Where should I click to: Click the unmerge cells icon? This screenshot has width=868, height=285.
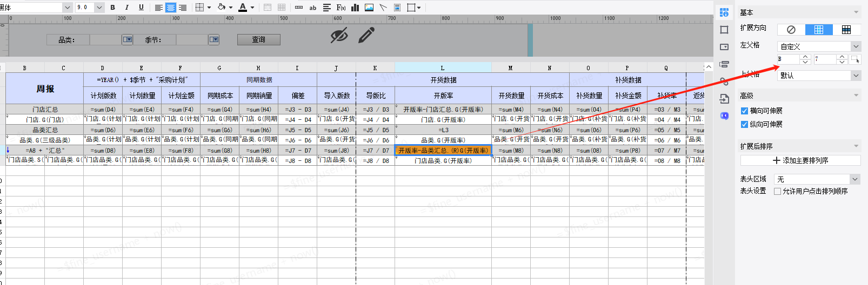pos(282,8)
